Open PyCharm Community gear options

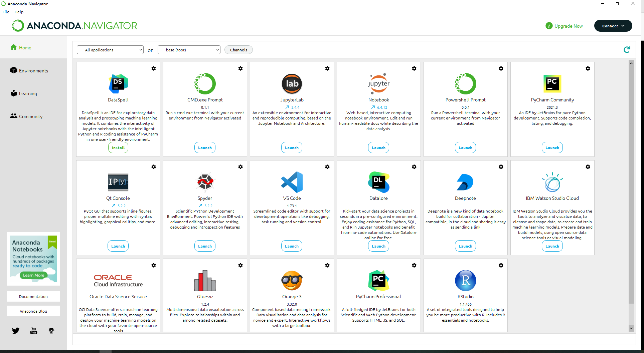coord(588,68)
